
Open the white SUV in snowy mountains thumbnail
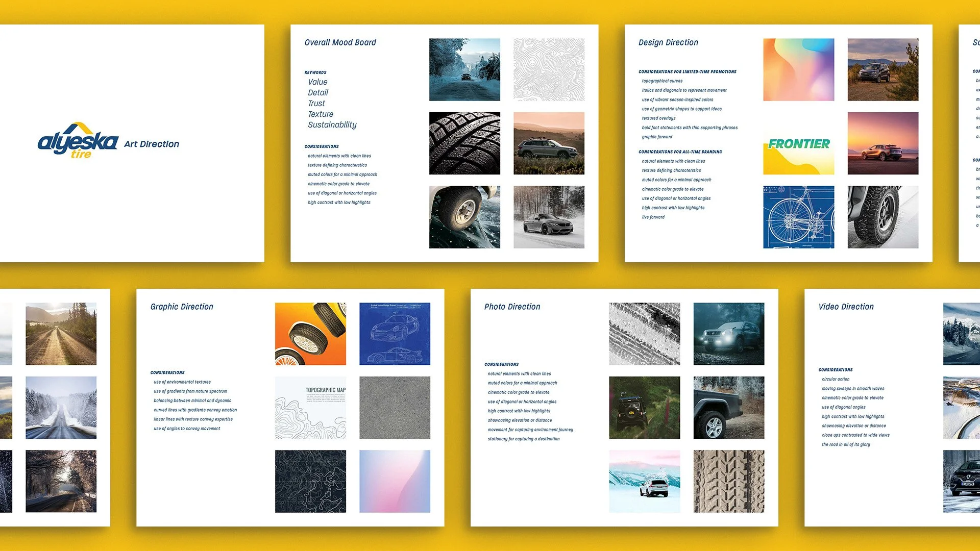point(644,481)
